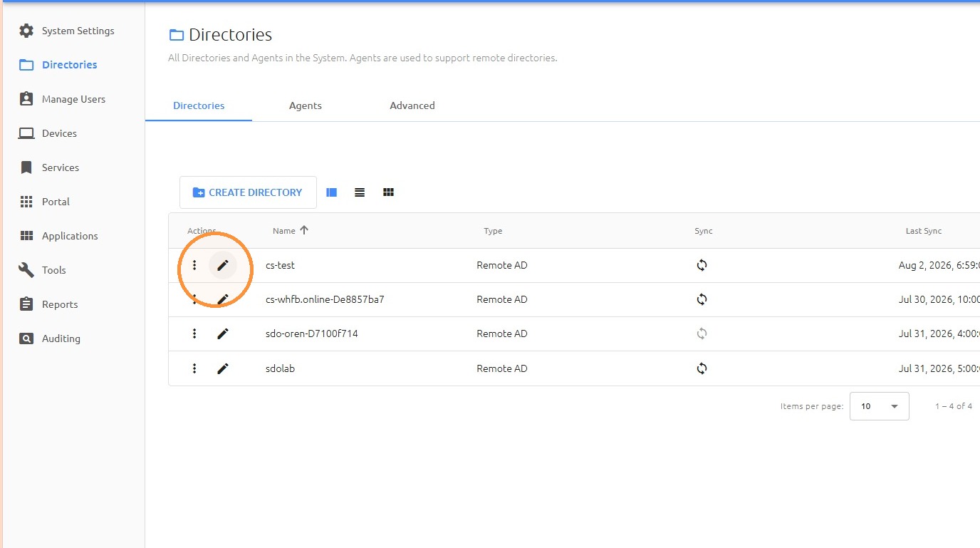Open the three-dot menu for cs-whfb.online-De8857ba7
The width and height of the screenshot is (980, 548).
[x=194, y=299]
